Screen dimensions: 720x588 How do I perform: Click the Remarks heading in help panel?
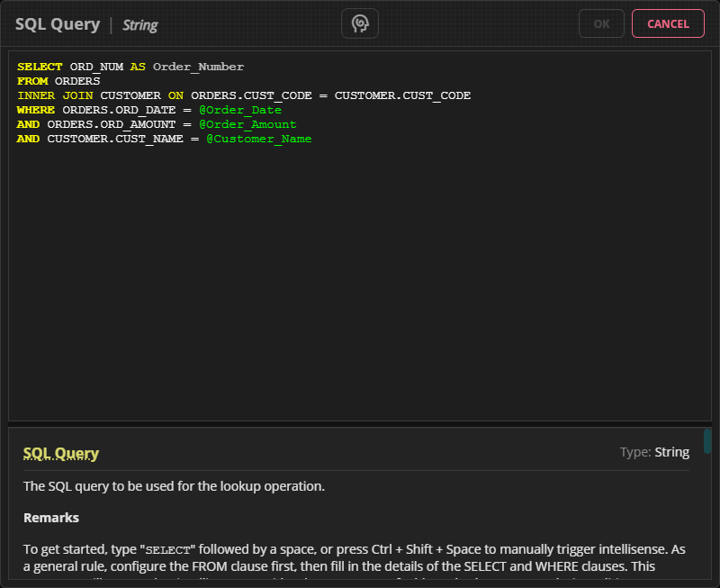tap(51, 518)
